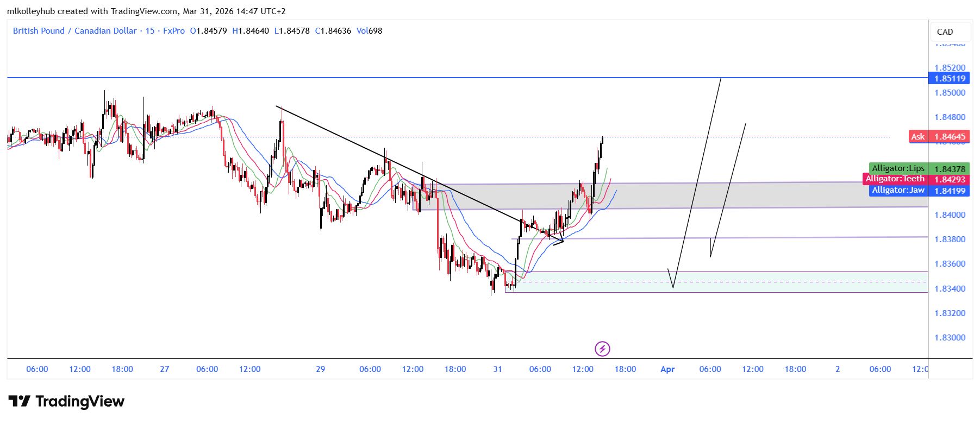Click the small black arrow drawing near 1.83800
This screenshot has height=423, width=980.
(558, 241)
